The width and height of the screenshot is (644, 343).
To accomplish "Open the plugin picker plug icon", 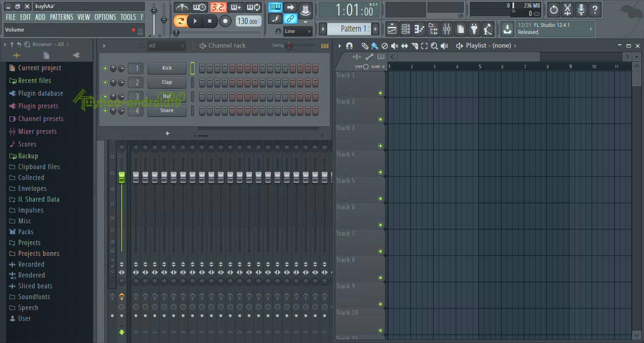I will [474, 29].
